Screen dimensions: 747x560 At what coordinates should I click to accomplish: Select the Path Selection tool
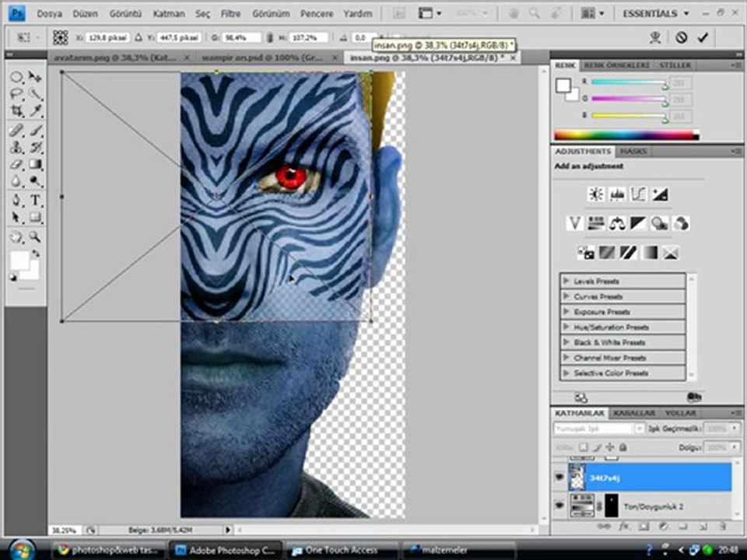coord(16,218)
